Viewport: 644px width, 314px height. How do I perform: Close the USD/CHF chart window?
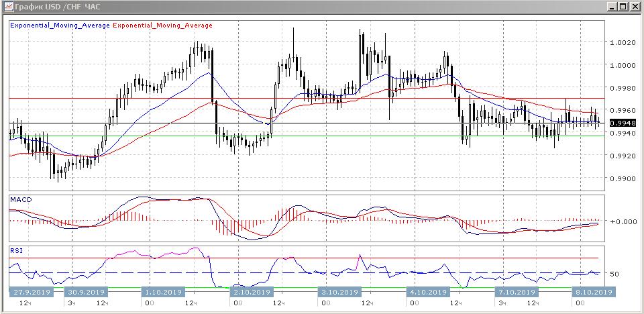click(635, 7)
